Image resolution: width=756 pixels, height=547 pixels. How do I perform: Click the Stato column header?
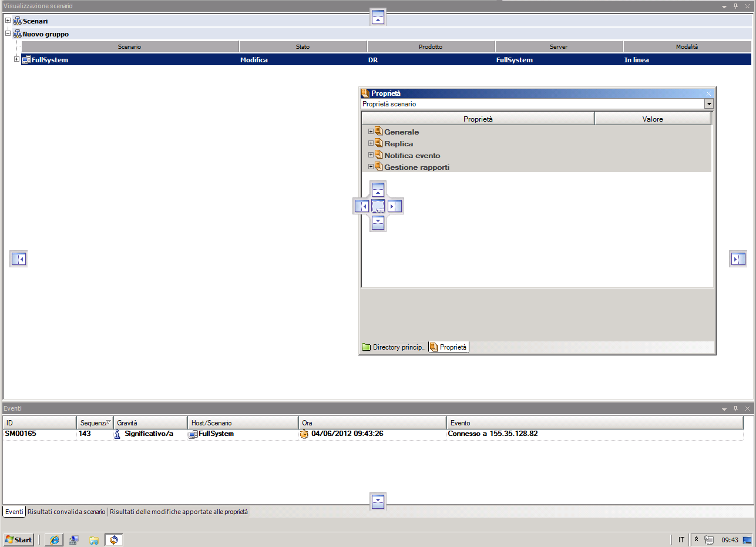point(303,46)
